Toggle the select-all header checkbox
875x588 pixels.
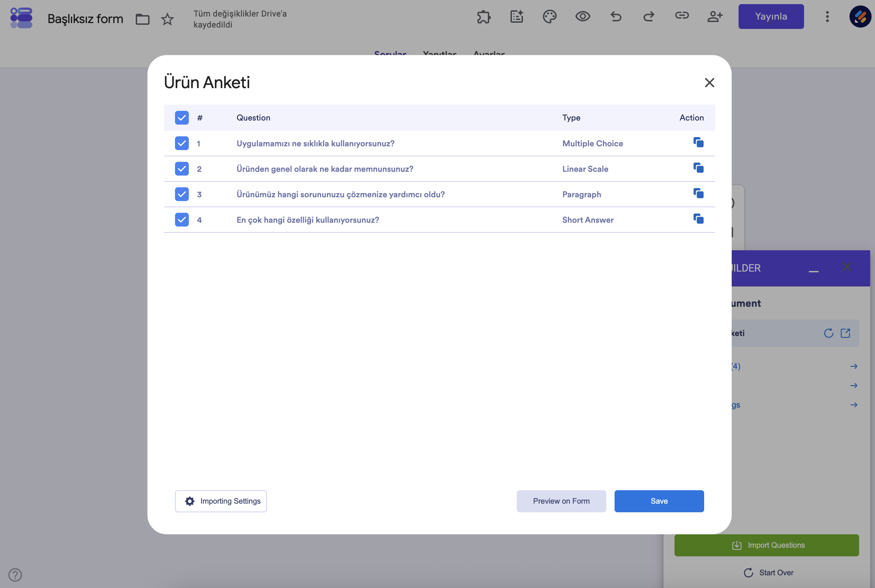click(182, 118)
